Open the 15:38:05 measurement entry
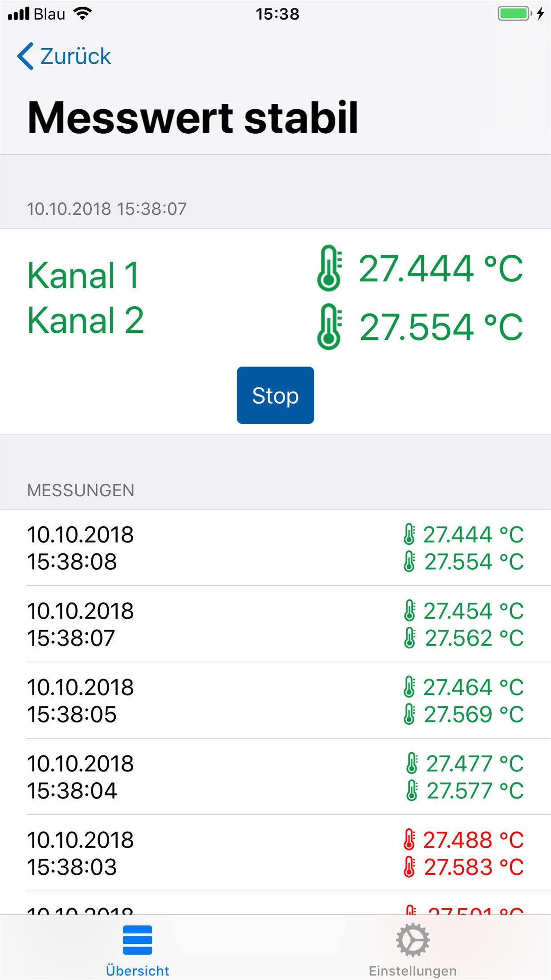The width and height of the screenshot is (551, 980). point(275,701)
